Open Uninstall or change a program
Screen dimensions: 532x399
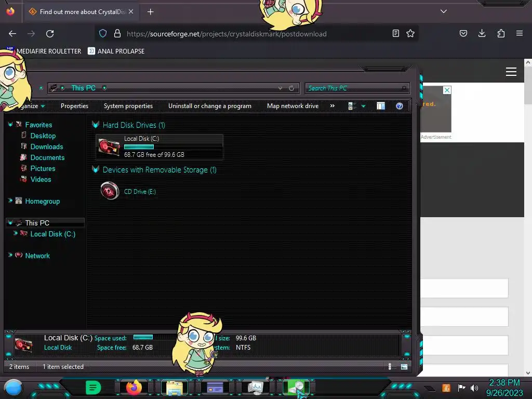(x=210, y=106)
